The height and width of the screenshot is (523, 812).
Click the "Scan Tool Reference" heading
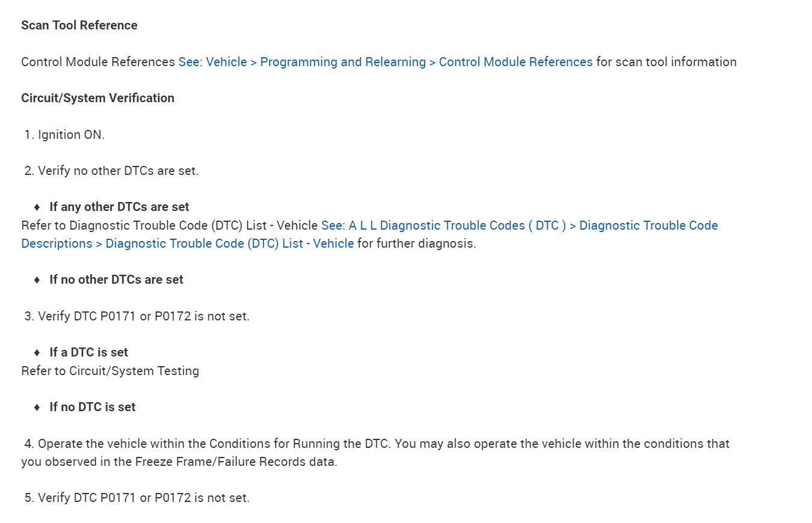(x=79, y=25)
